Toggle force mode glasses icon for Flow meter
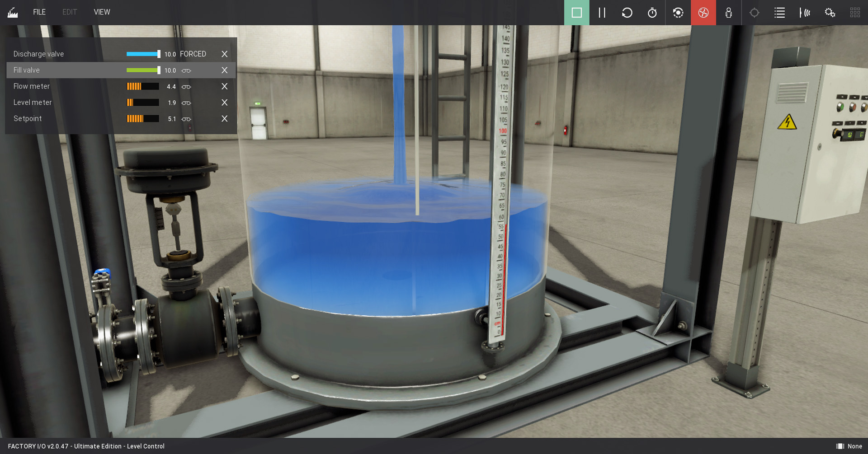 (186, 87)
